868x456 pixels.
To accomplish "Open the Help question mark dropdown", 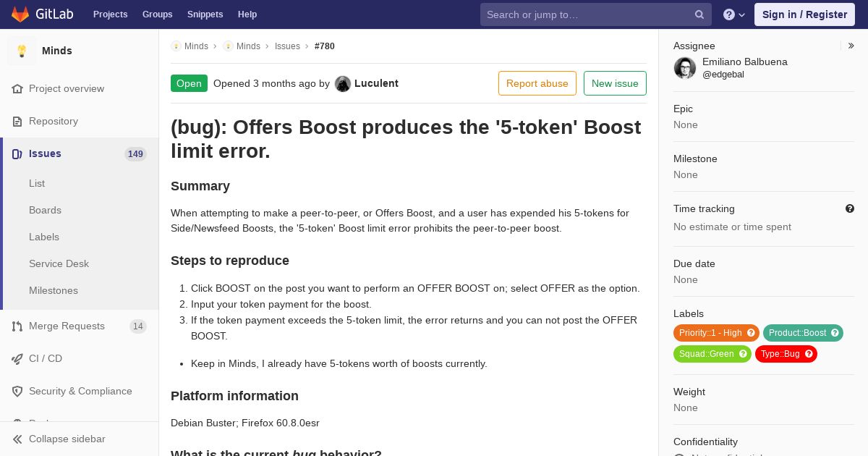I will pos(734,14).
